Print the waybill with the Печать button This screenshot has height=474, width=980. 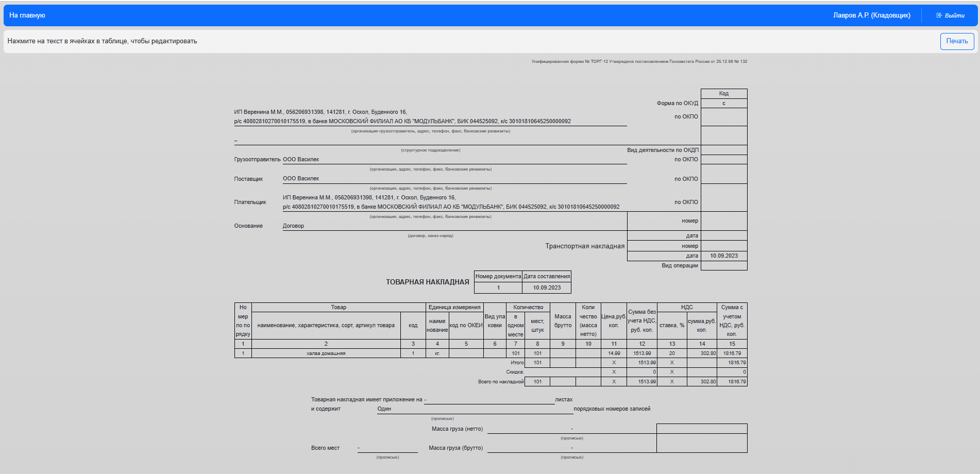click(x=957, y=41)
